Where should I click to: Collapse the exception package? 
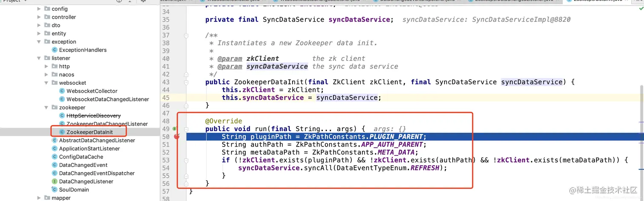39,42
